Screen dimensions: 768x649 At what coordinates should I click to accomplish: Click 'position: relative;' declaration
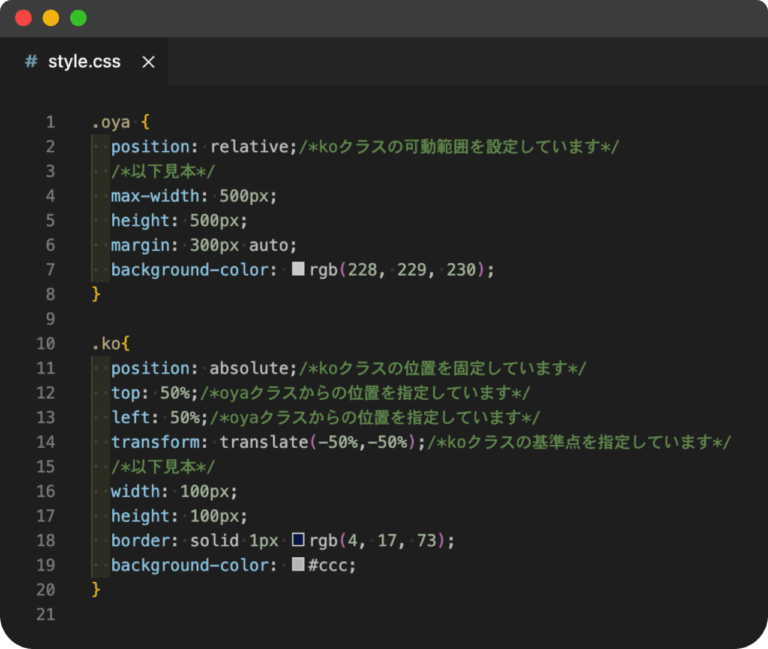point(204,146)
